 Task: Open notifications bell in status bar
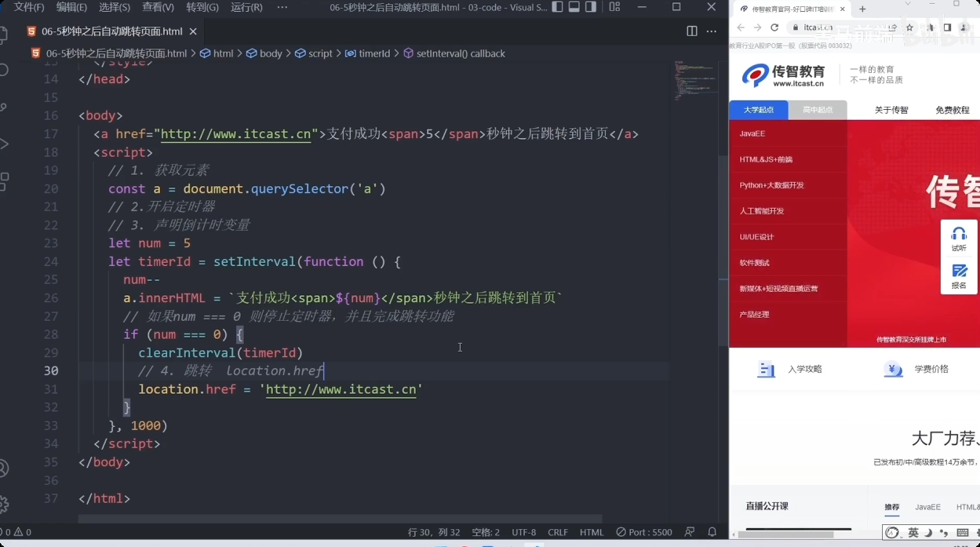712,532
